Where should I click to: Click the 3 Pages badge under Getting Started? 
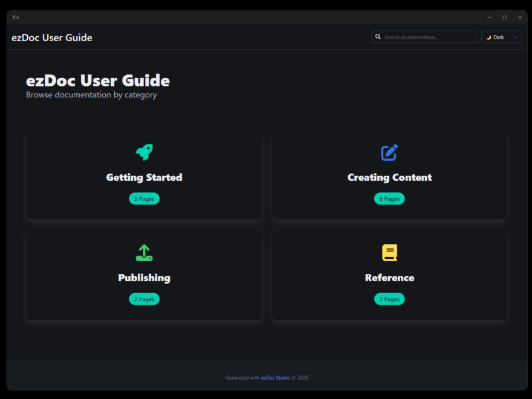click(144, 198)
